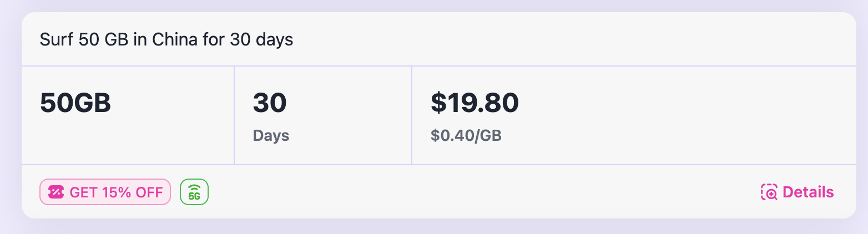Click the bold 50GB data amount
The width and height of the screenshot is (868, 234).
[x=75, y=103]
